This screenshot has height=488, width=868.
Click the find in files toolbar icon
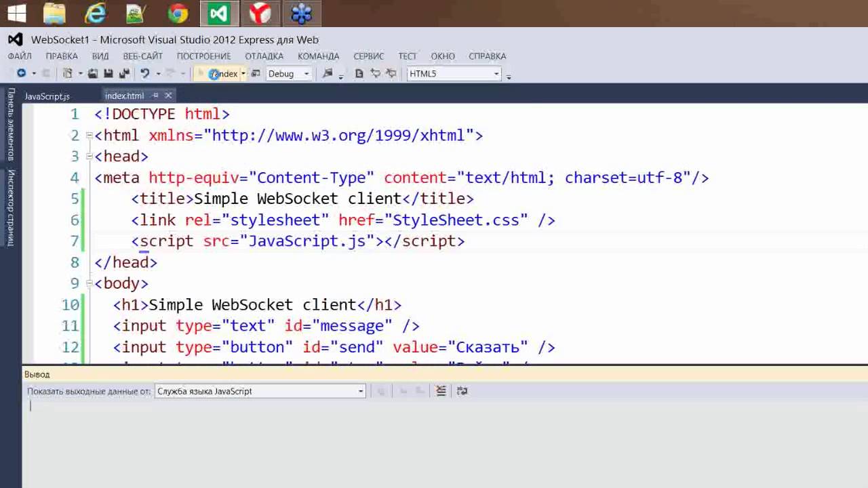click(x=328, y=73)
